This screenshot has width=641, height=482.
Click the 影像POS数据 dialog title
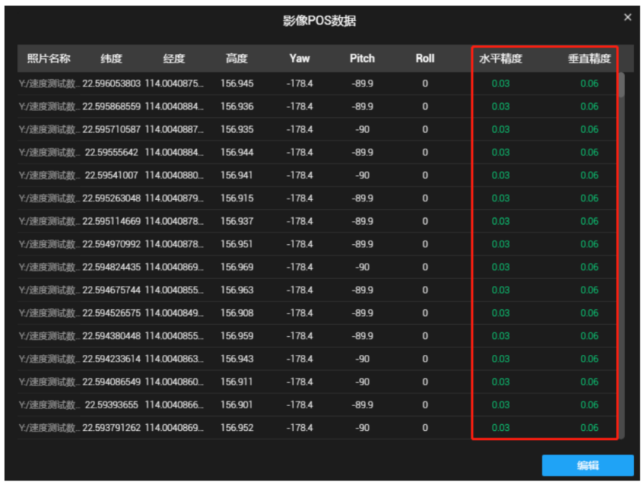[x=320, y=21]
